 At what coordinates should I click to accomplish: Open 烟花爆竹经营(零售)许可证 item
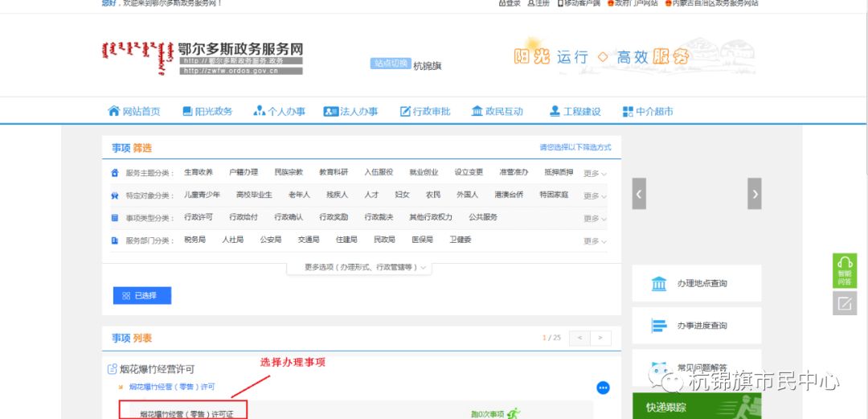click(x=183, y=414)
